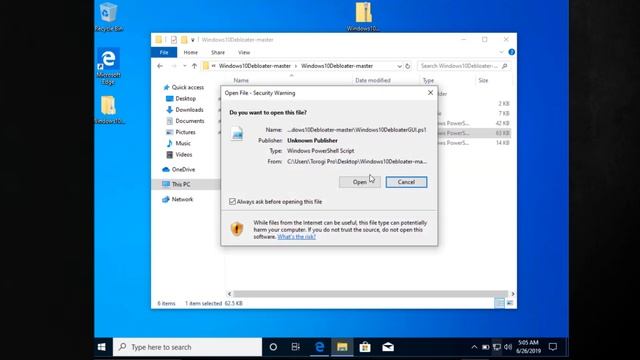Open Cortana circle icon on taskbar
This screenshot has width=640, height=360.
tap(273, 347)
